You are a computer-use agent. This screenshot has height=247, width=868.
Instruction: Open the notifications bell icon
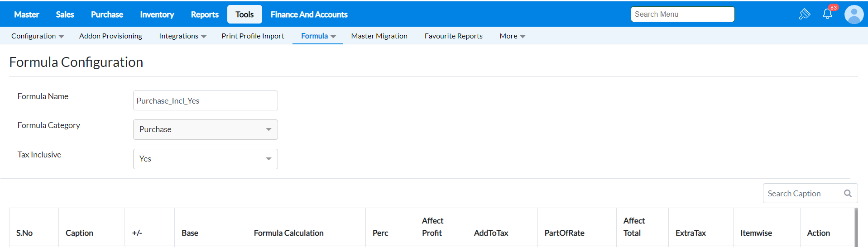click(x=827, y=14)
